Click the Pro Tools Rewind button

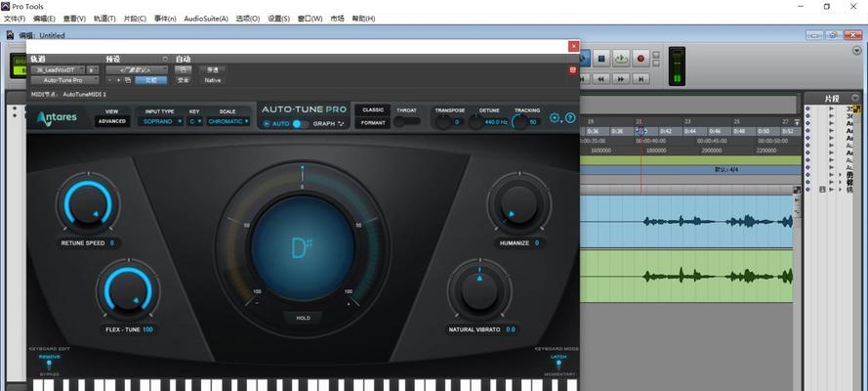600,79
